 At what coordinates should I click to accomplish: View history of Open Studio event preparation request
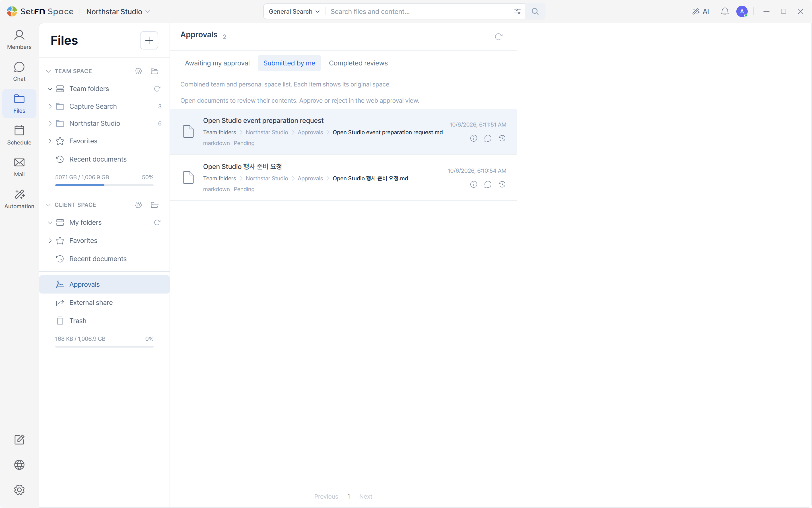pos(502,138)
